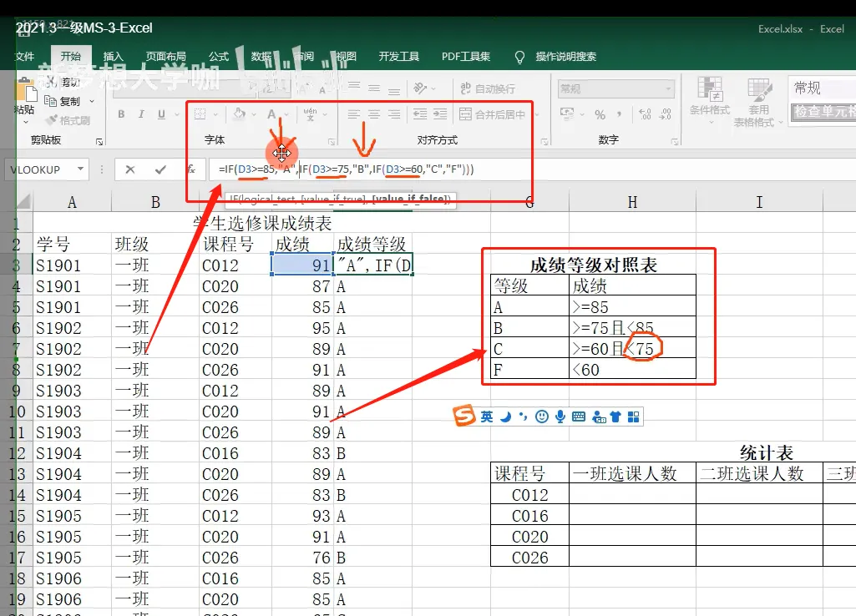Click the decrease decimal icon
Image resolution: width=856 pixels, height=616 pixels.
[x=665, y=114]
